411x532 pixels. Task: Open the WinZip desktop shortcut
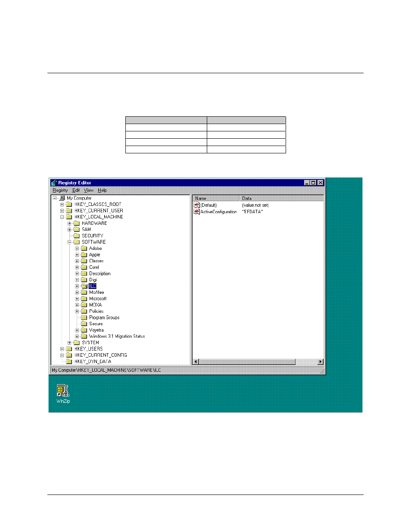[x=63, y=394]
